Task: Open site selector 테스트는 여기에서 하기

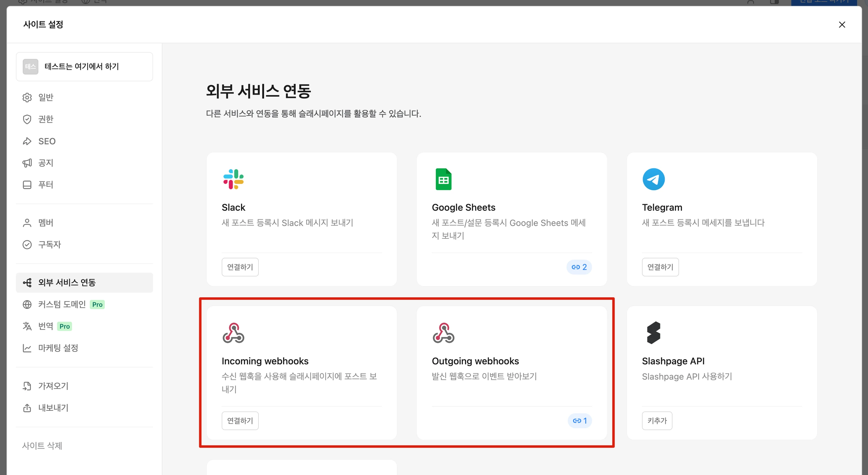Action: coord(84,67)
